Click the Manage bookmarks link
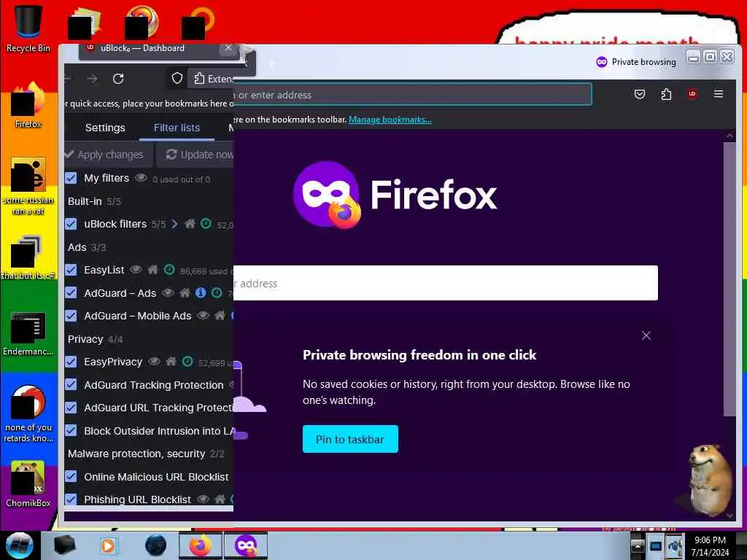The width and height of the screenshot is (747, 560). point(390,120)
